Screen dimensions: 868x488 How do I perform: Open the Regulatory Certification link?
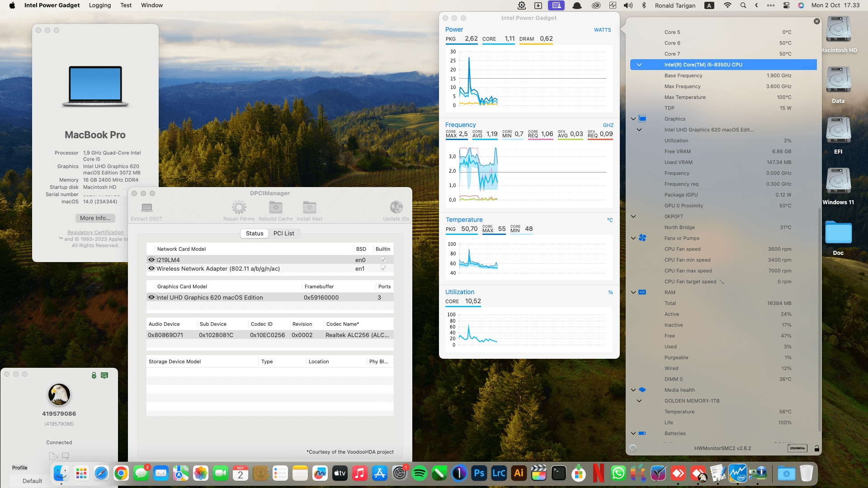click(x=95, y=232)
